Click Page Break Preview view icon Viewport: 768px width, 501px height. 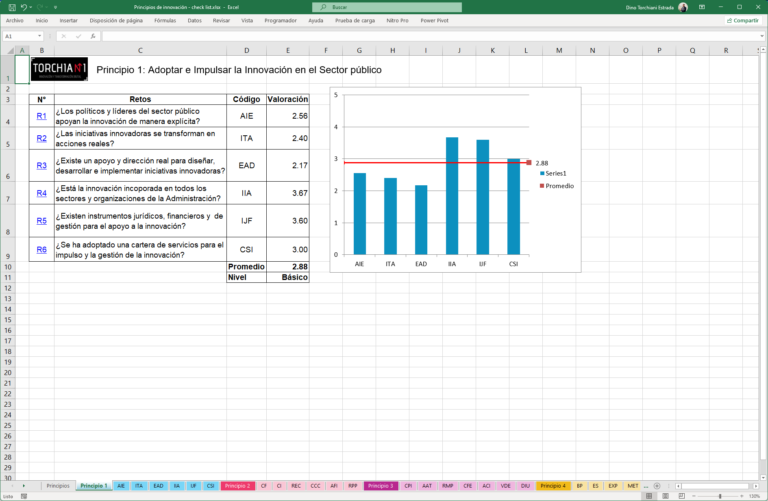tap(680, 496)
